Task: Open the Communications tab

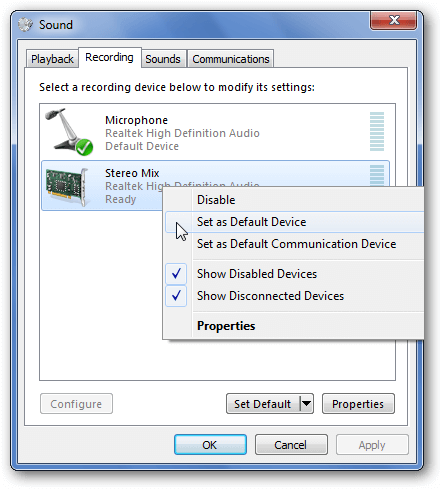Action: pyautogui.click(x=231, y=59)
